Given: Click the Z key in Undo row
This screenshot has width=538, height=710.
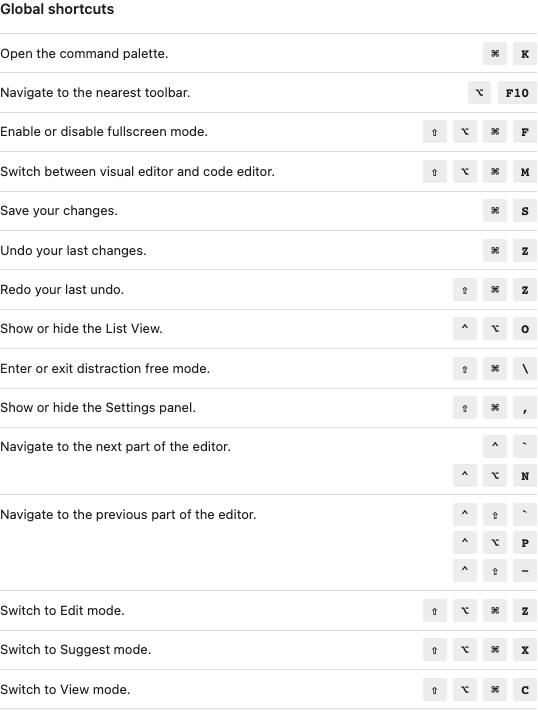Looking at the screenshot, I should (525, 251).
